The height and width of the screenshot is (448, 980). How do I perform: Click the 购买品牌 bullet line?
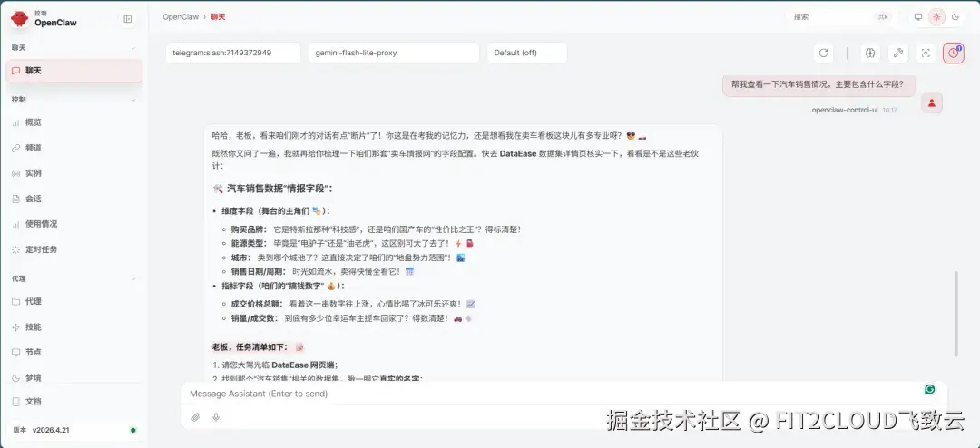pos(376,229)
